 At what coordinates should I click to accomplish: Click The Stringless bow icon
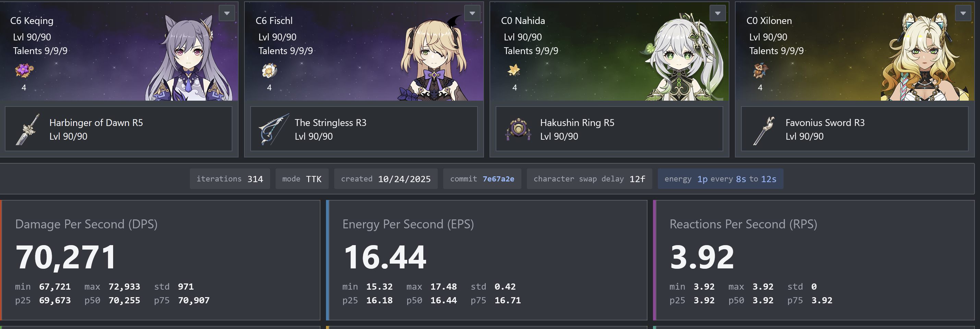tap(273, 129)
